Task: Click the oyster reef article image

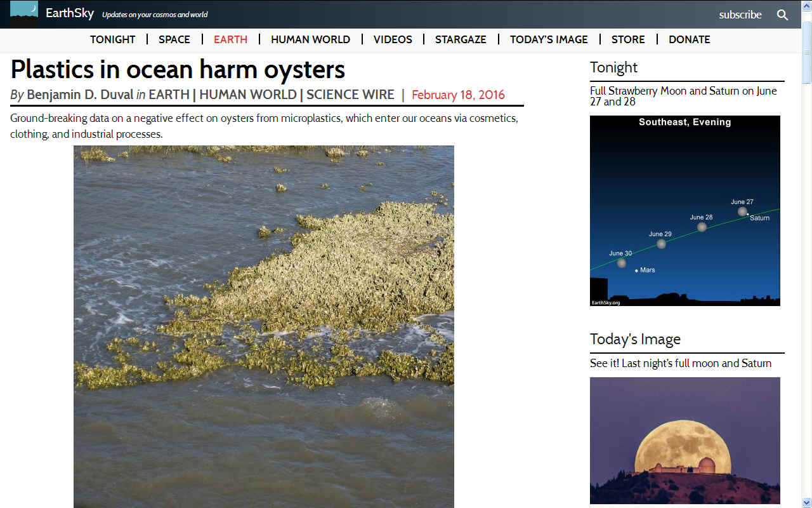Action: pos(264,326)
